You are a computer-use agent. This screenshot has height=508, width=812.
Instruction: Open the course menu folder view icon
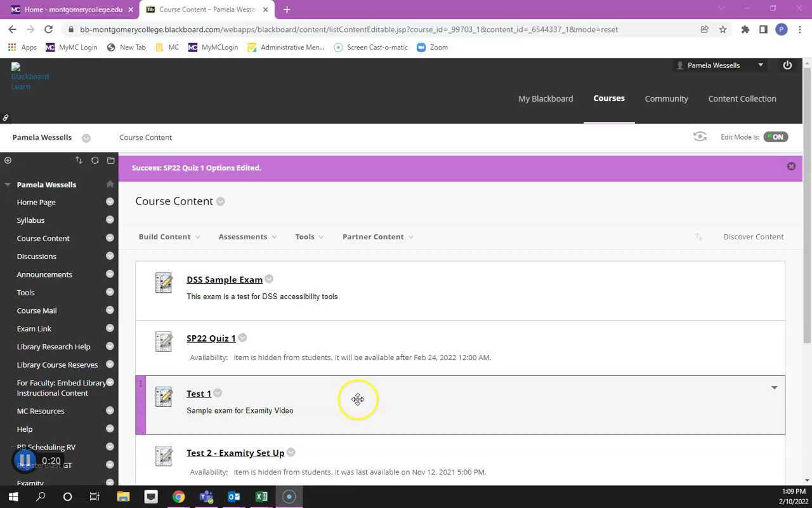111,160
